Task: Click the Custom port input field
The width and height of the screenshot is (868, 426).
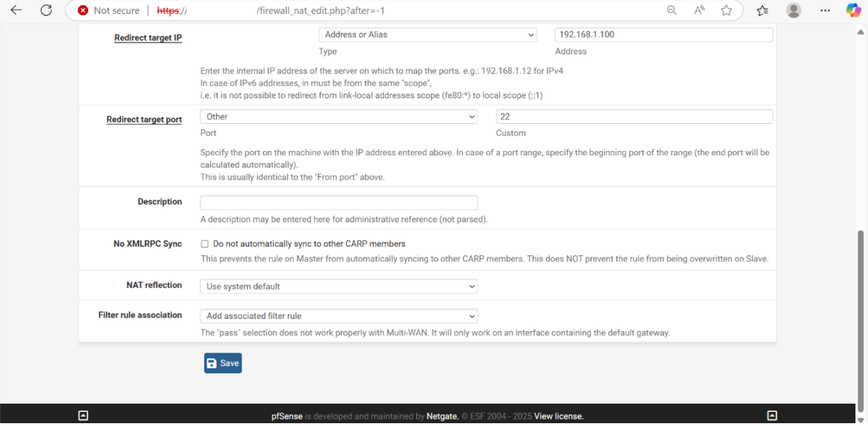Action: pyautogui.click(x=634, y=117)
